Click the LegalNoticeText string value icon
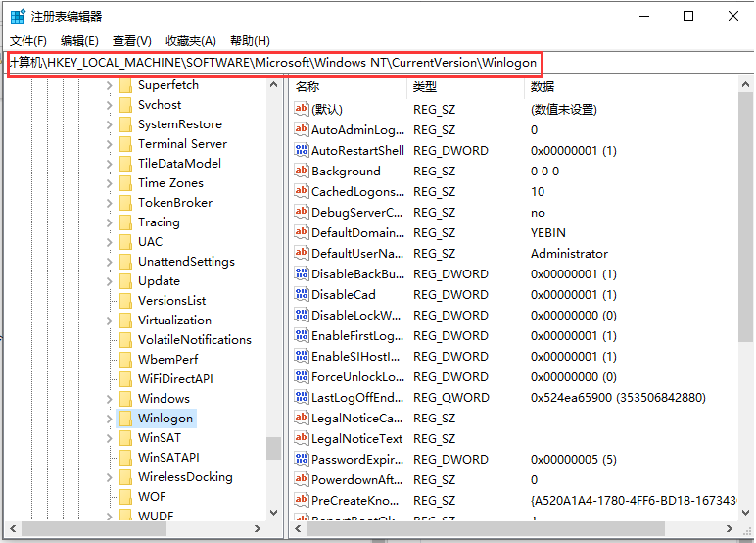The height and width of the screenshot is (543, 756). pos(302,439)
